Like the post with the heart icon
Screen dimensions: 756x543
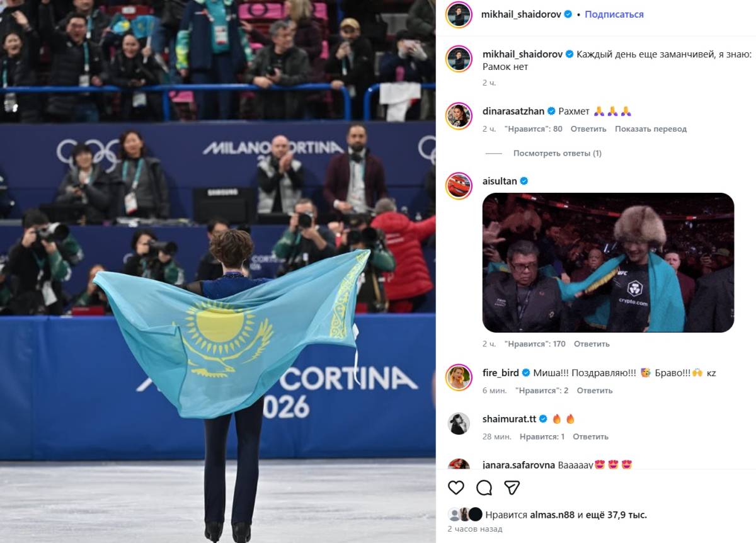(456, 488)
